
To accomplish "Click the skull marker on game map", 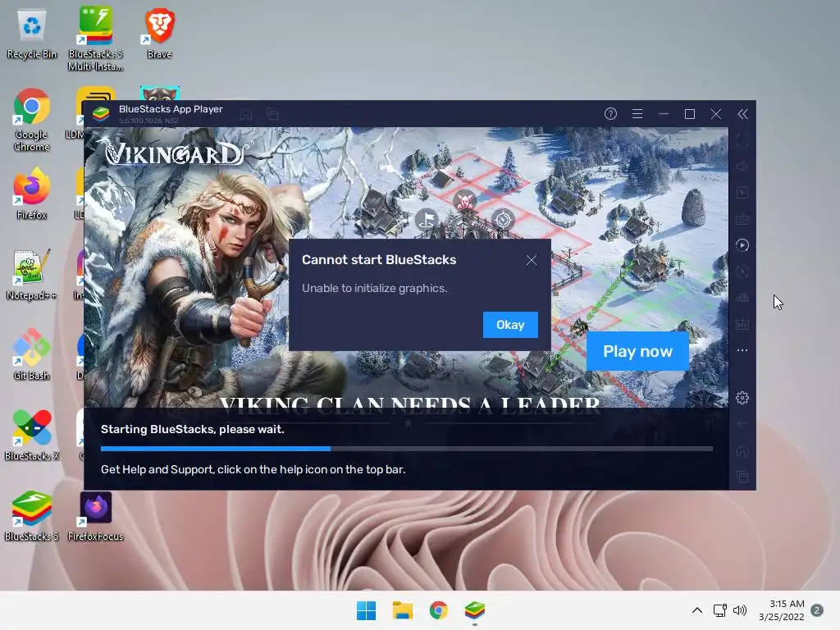I will pyautogui.click(x=464, y=202).
